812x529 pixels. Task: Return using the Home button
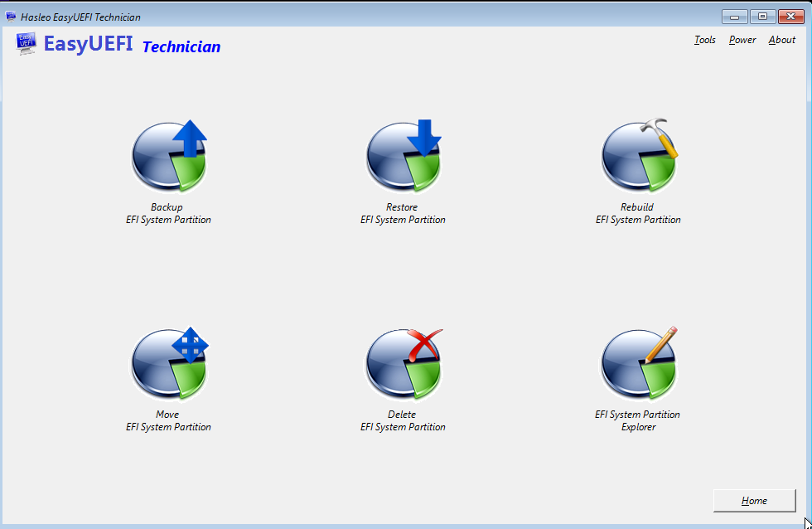755,501
